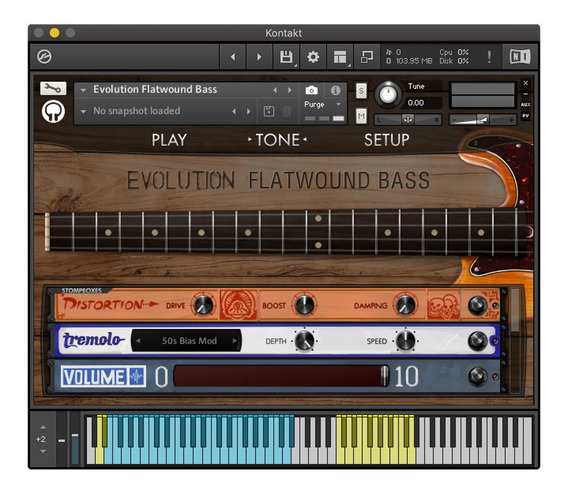This screenshot has width=568, height=494.
Task: Click the Tremolo SPEED knob
Action: click(405, 340)
